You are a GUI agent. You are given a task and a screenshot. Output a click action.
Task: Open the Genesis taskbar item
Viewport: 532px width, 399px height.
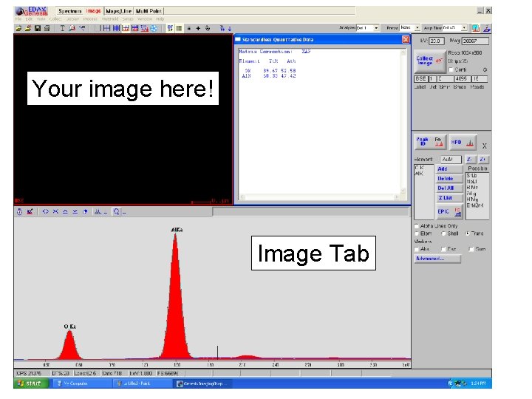tap(204, 383)
